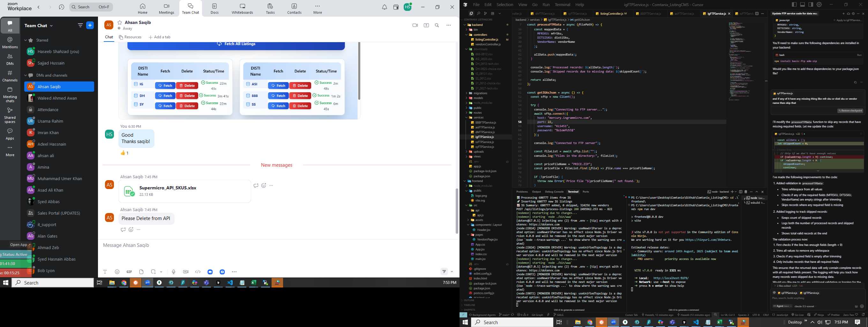Open Windows volume tray icon
This screenshot has width=868, height=327.
tap(820, 322)
